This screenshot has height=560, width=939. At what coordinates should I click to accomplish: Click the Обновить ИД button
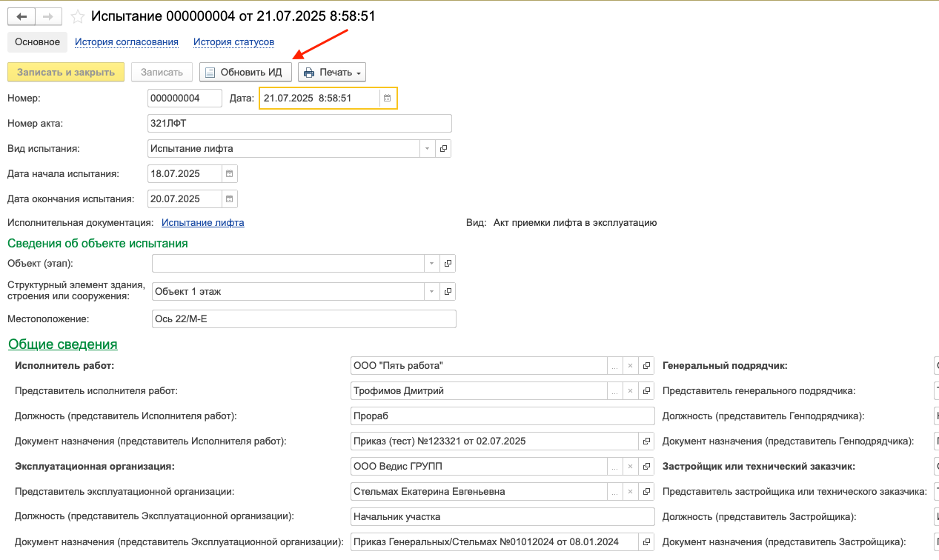pyautogui.click(x=245, y=73)
